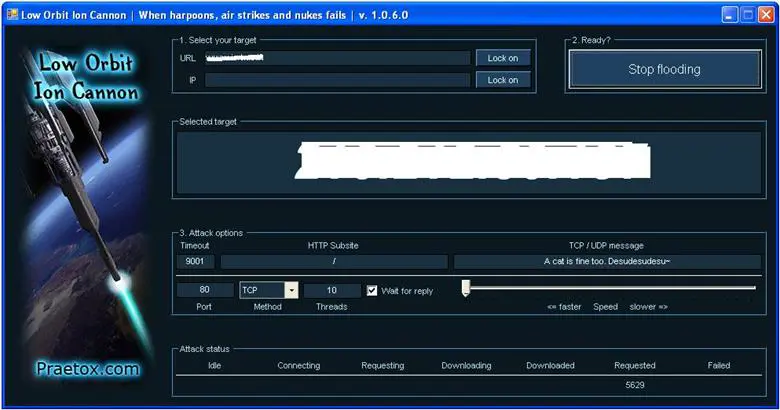This screenshot has height=410, width=780.
Task: Focus the URL input field
Action: [337, 58]
